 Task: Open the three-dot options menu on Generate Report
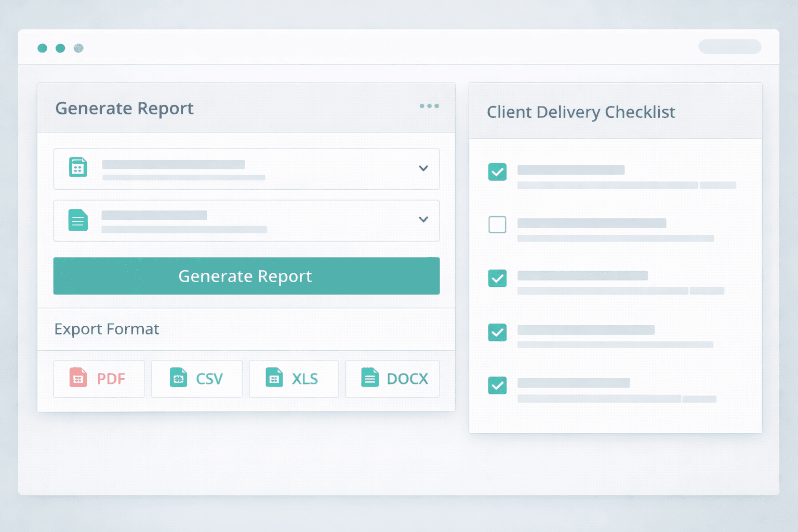(x=429, y=106)
